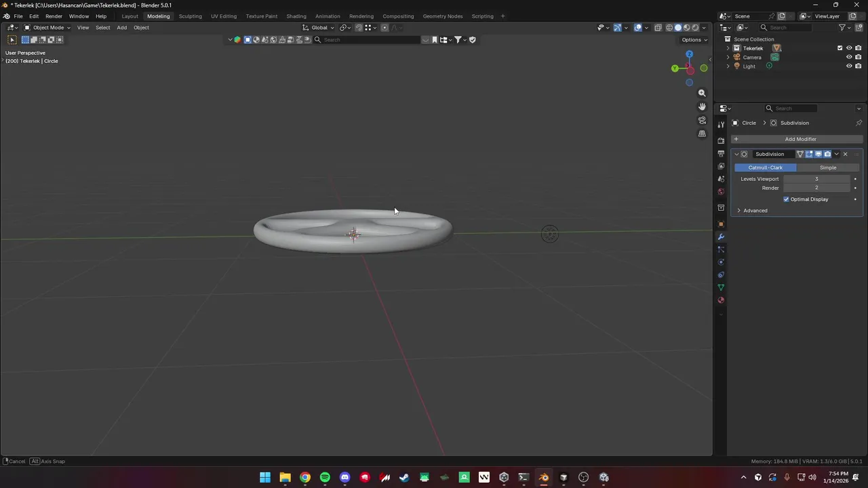Select Catmull-Clark subdivision type
The width and height of the screenshot is (868, 488).
coord(766,167)
